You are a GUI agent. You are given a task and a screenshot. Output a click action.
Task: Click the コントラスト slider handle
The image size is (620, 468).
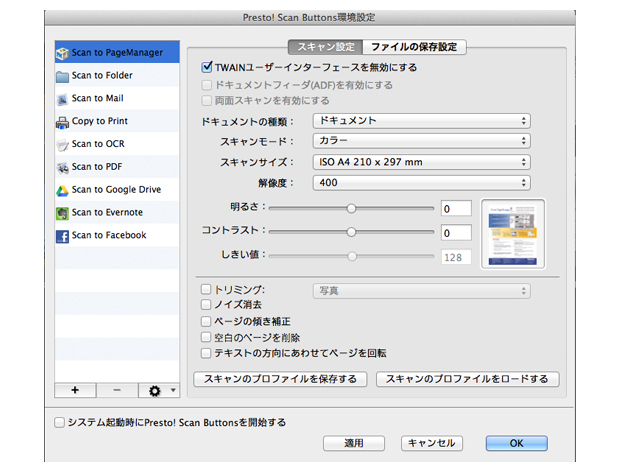(x=351, y=232)
